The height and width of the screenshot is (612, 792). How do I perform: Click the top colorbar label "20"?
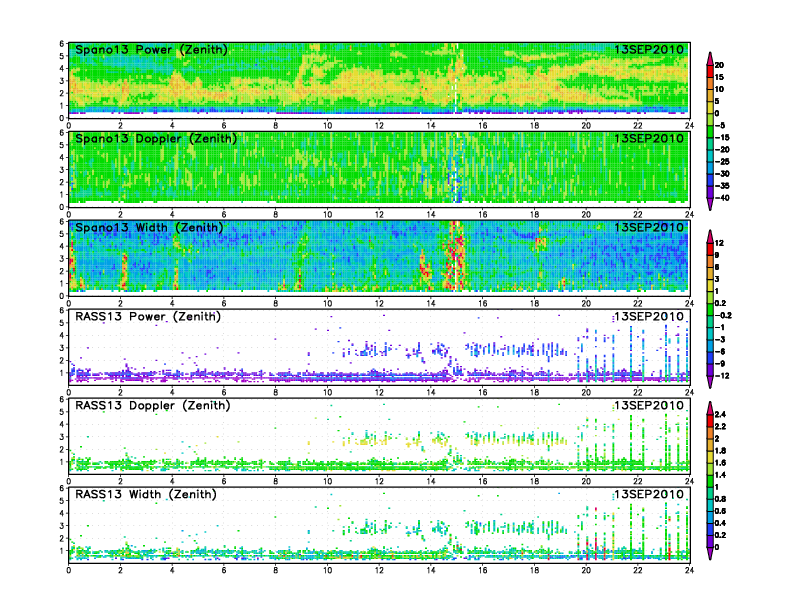[719, 65]
